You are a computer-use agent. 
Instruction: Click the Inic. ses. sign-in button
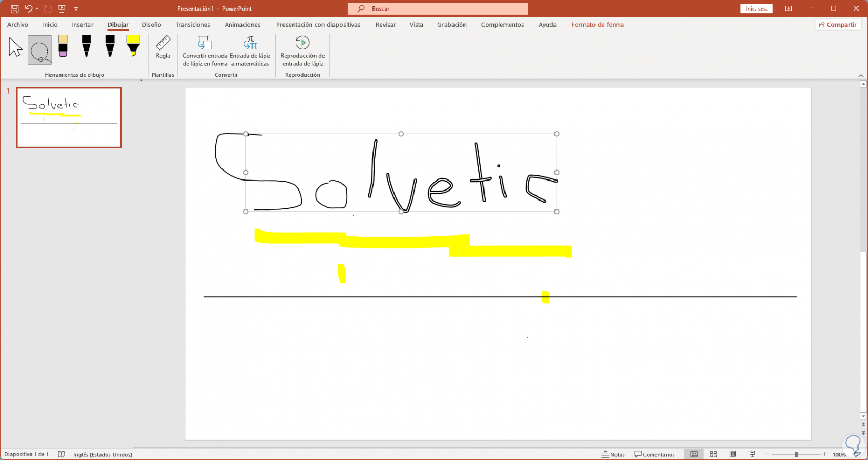coord(756,8)
